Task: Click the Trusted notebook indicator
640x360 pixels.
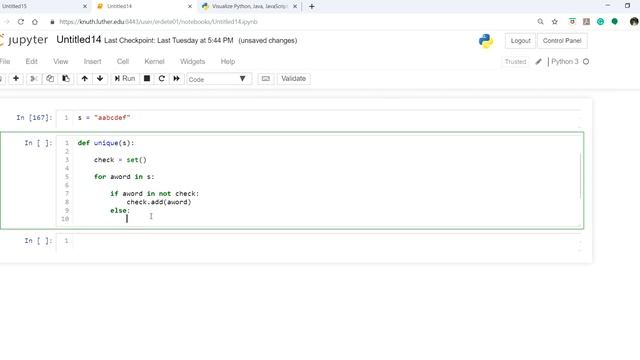Action: 516,62
